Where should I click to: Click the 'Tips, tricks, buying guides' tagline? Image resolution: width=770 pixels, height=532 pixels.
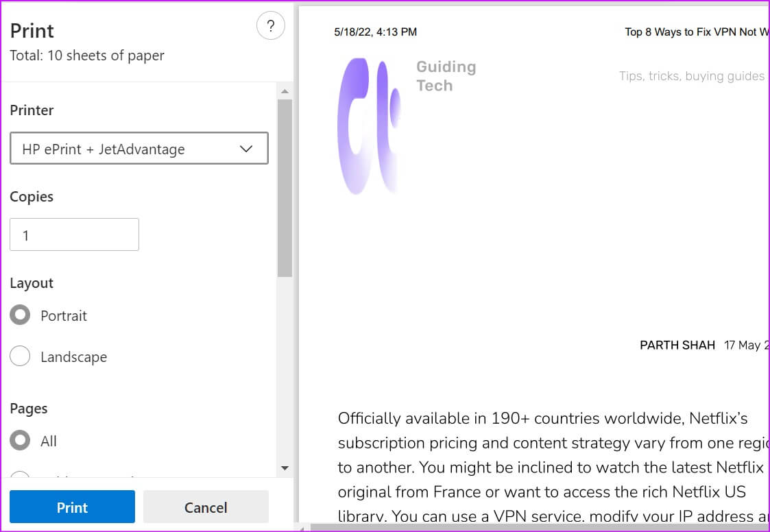[692, 76]
